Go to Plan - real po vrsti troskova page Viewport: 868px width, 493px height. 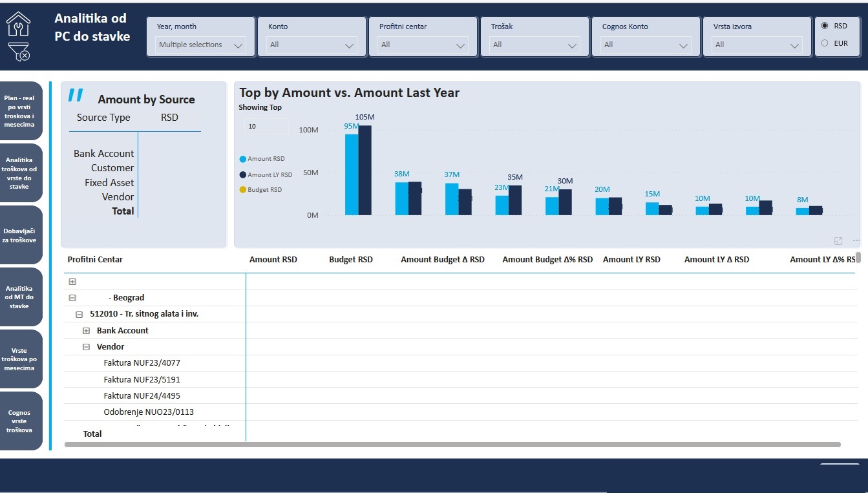coord(19,110)
